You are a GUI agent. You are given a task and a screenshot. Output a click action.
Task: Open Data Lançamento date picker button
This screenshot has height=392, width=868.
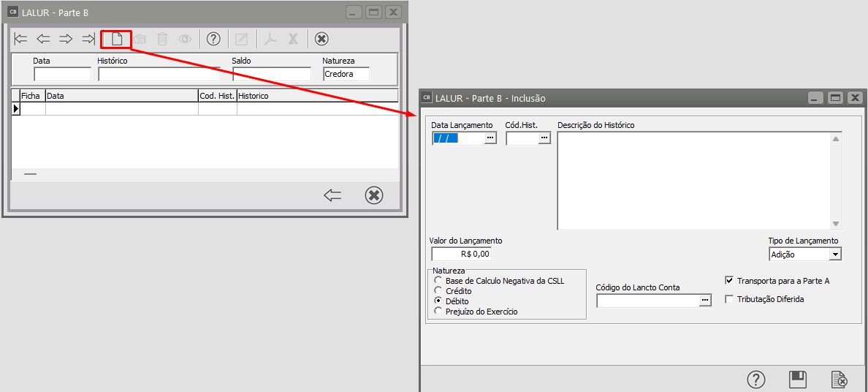click(x=490, y=137)
